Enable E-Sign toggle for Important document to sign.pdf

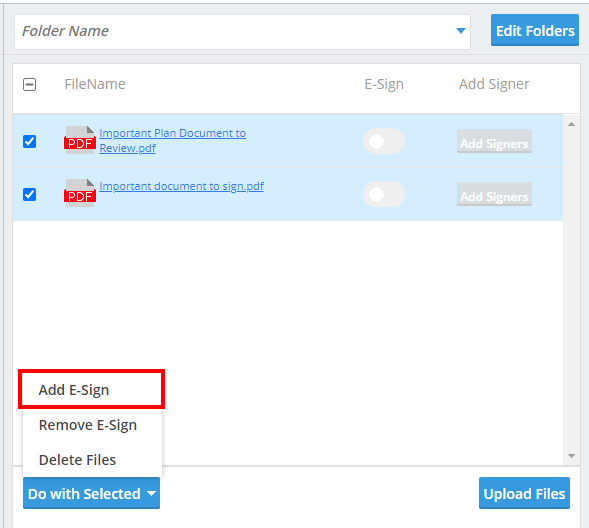384,195
